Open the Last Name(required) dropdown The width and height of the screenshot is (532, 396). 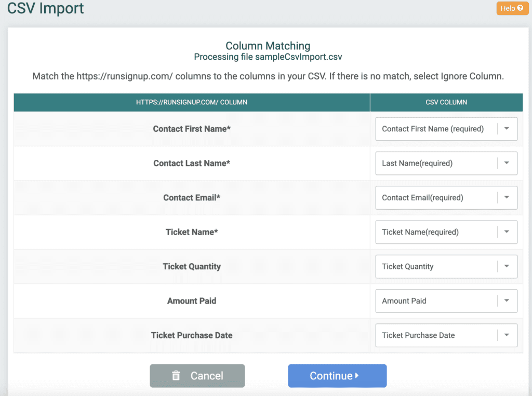(446, 163)
